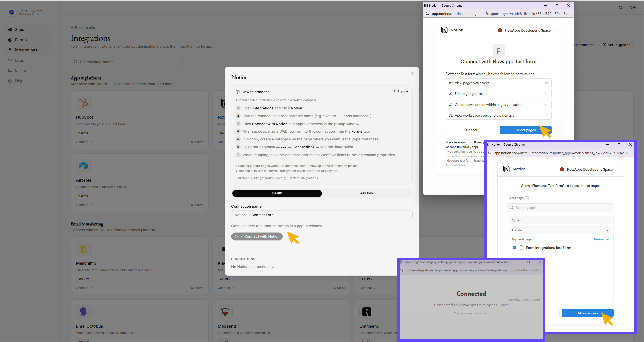Expand the System section
This screenshot has height=342, width=644.
(x=560, y=220)
